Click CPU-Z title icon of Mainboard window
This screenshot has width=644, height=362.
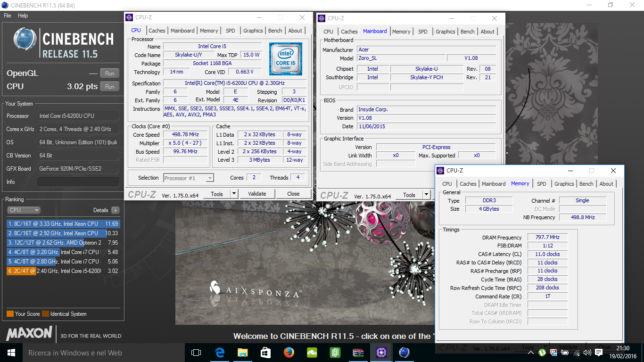[x=322, y=18]
